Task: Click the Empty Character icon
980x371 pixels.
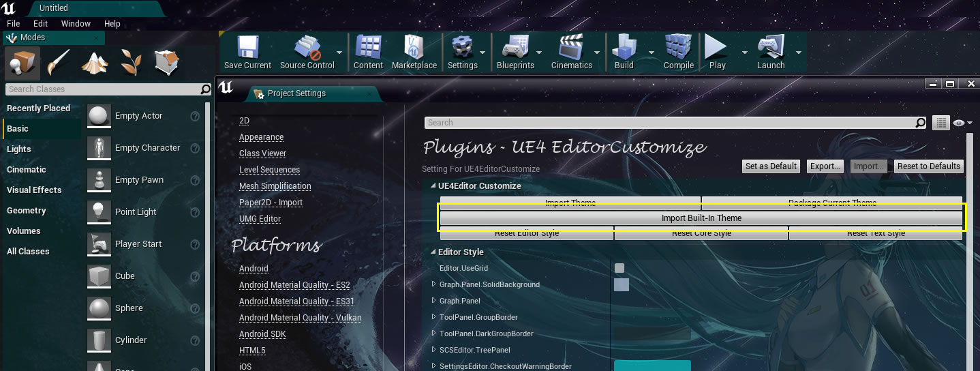Action: click(99, 148)
